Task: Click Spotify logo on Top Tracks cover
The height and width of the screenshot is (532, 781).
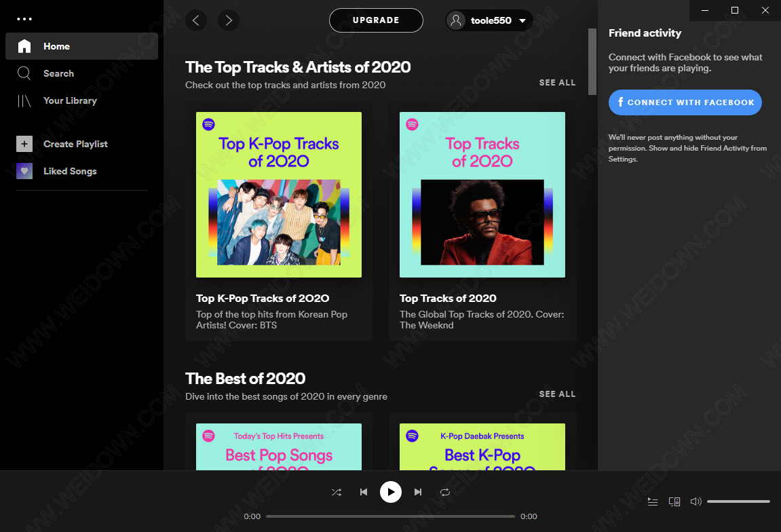Action: [412, 124]
